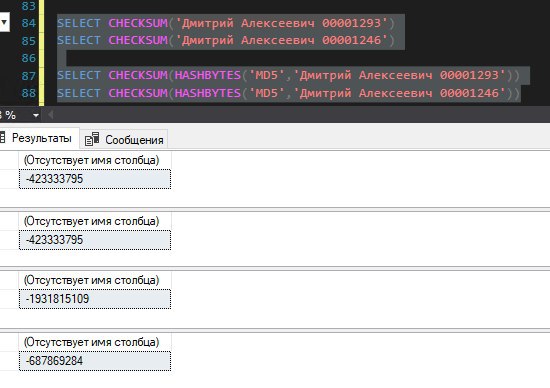
Task: Select the second result cell -423333795
Action: 95,240
